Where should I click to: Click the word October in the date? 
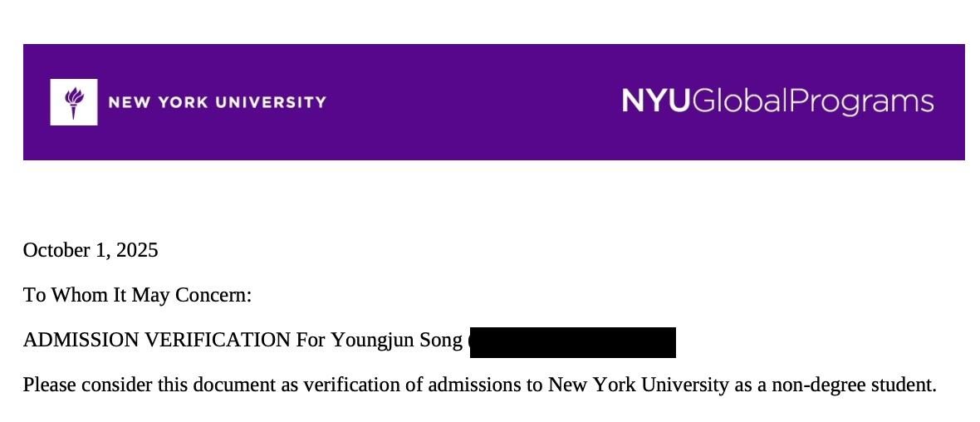56,250
